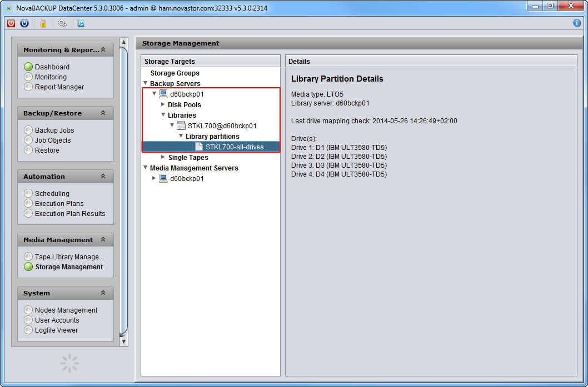Select Disk Pools tree row label
This screenshot has width=588, height=387.
click(x=184, y=105)
